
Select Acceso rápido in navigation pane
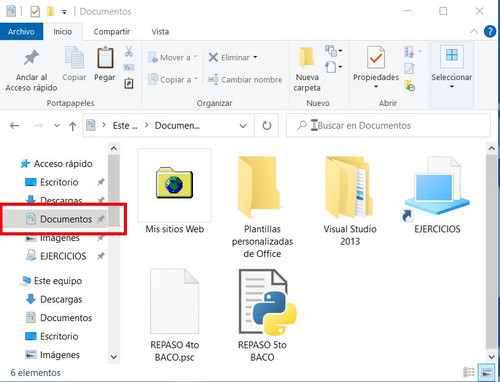click(63, 164)
